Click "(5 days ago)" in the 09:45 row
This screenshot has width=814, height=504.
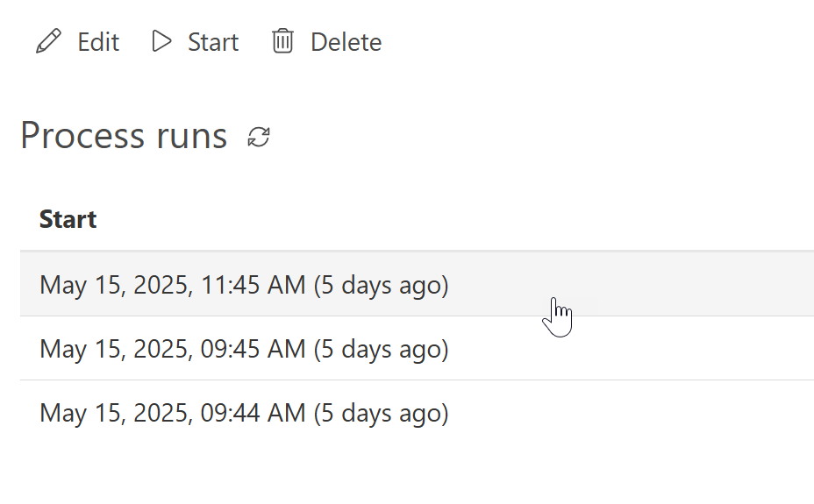point(381,349)
